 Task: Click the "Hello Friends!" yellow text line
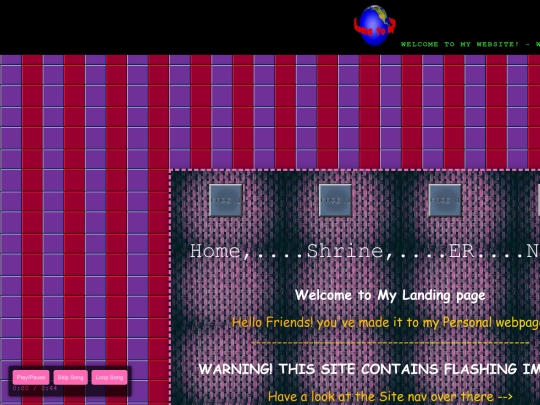(386, 323)
